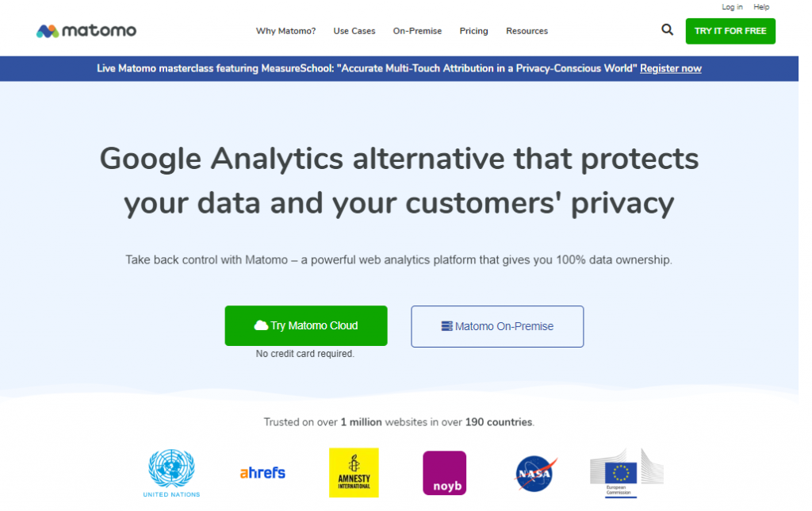The image size is (812, 511).
Task: Click the Matomo logo in header
Action: 86,31
